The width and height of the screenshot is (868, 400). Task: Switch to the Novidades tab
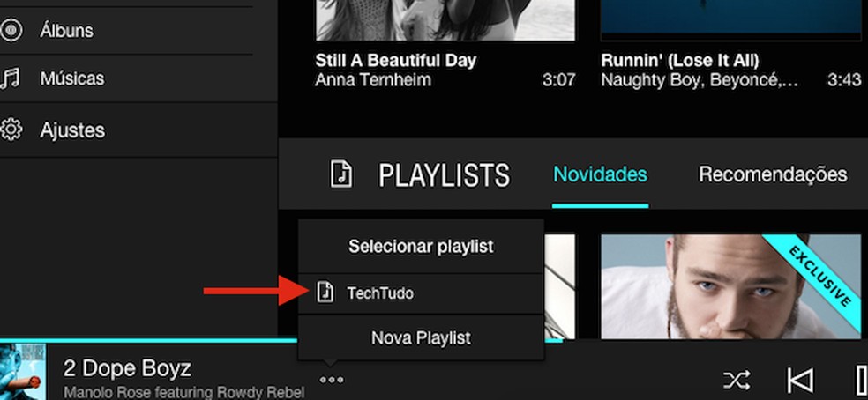(x=600, y=174)
